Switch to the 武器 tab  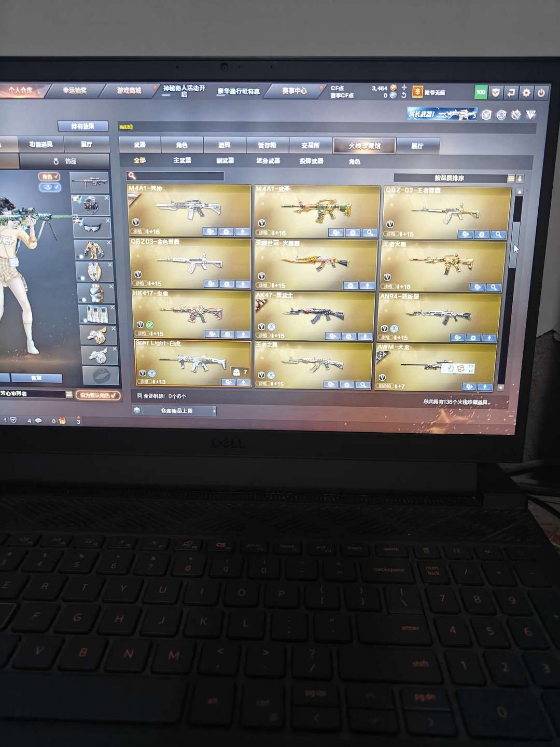point(139,145)
